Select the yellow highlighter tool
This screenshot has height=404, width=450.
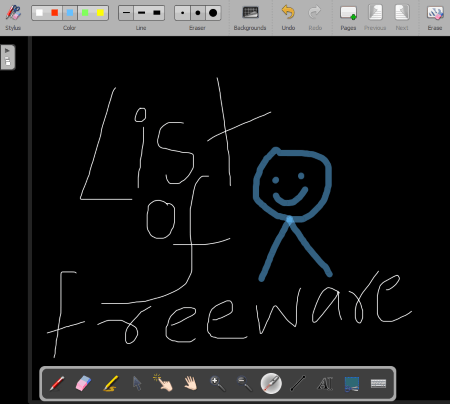[111, 383]
